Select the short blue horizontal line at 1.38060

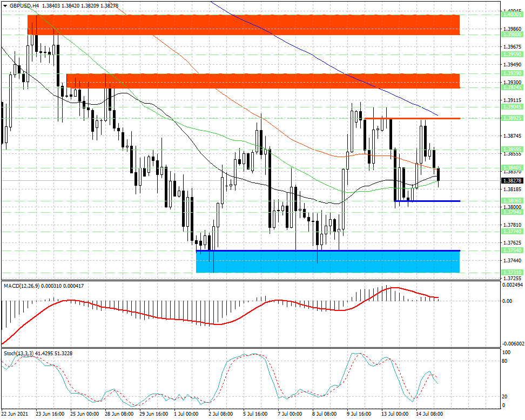[428, 201]
